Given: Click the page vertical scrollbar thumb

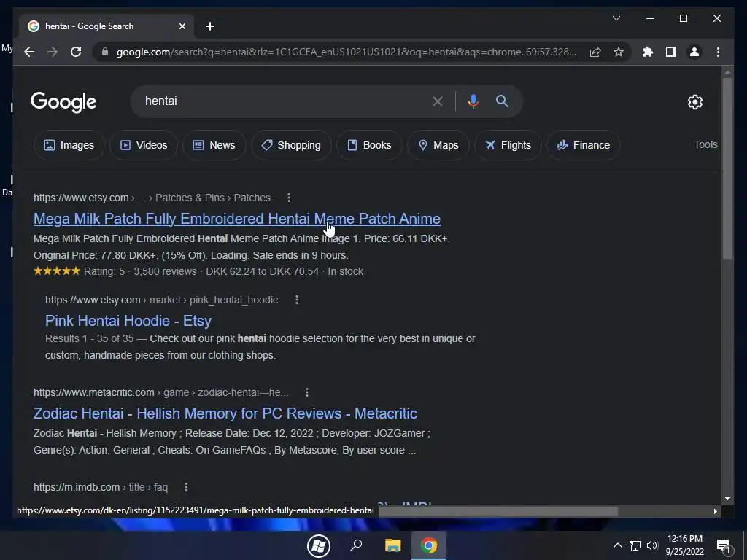Looking at the screenshot, I should point(727,168).
